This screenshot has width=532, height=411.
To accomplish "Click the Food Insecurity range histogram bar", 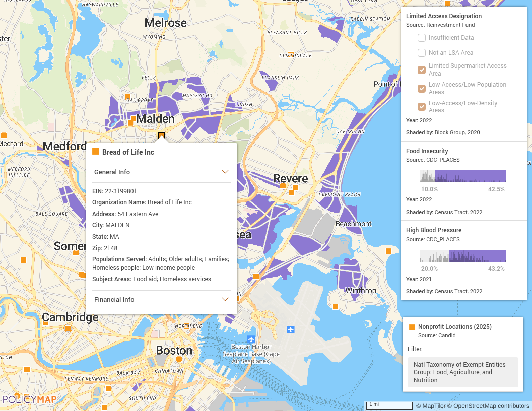I will (463, 176).
